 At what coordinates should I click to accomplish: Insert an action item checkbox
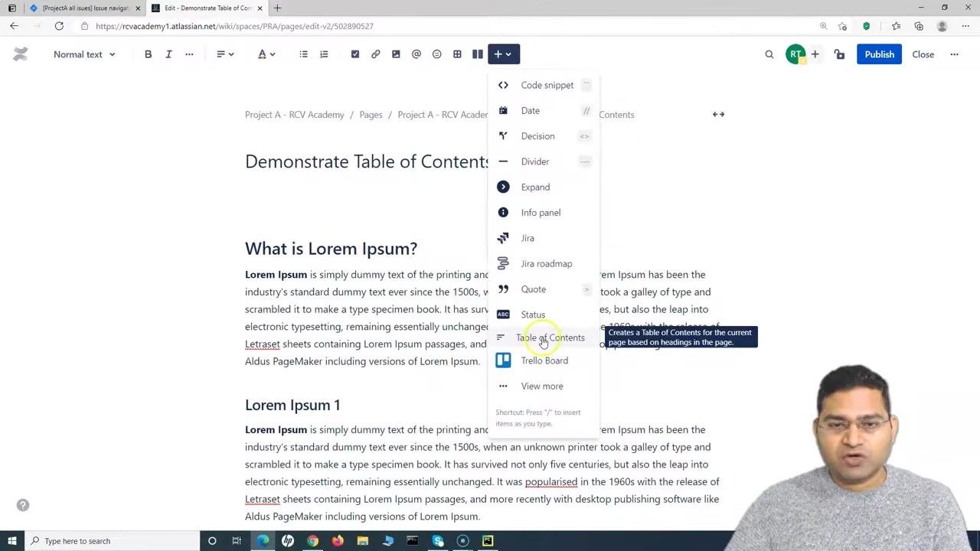(354, 54)
